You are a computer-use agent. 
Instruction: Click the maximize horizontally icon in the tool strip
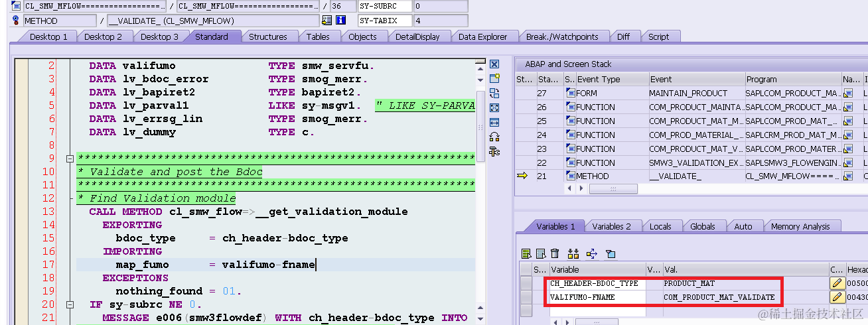(494, 122)
